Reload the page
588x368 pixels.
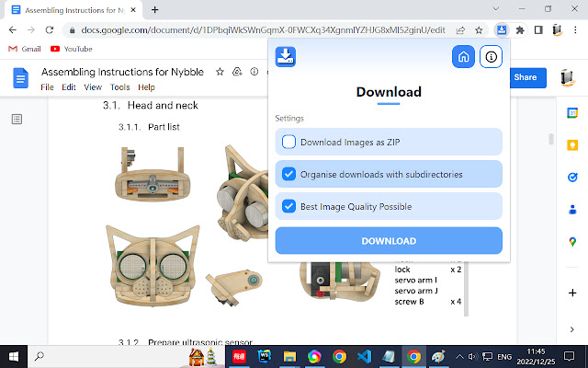point(50,30)
